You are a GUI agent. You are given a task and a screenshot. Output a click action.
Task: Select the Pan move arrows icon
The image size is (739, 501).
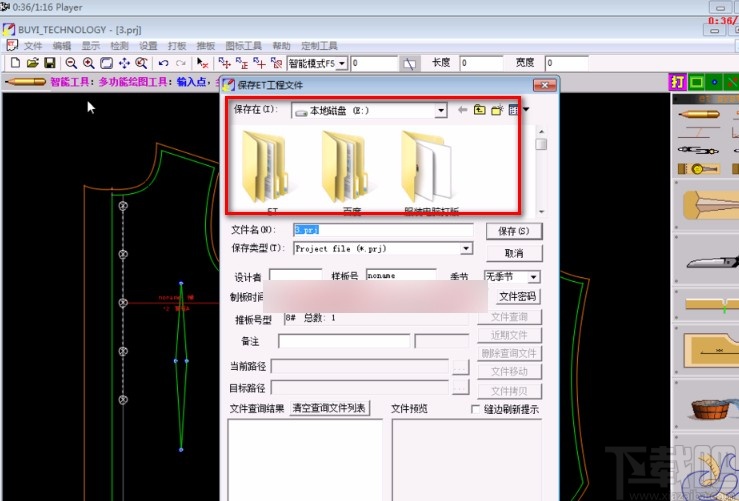coord(124,63)
